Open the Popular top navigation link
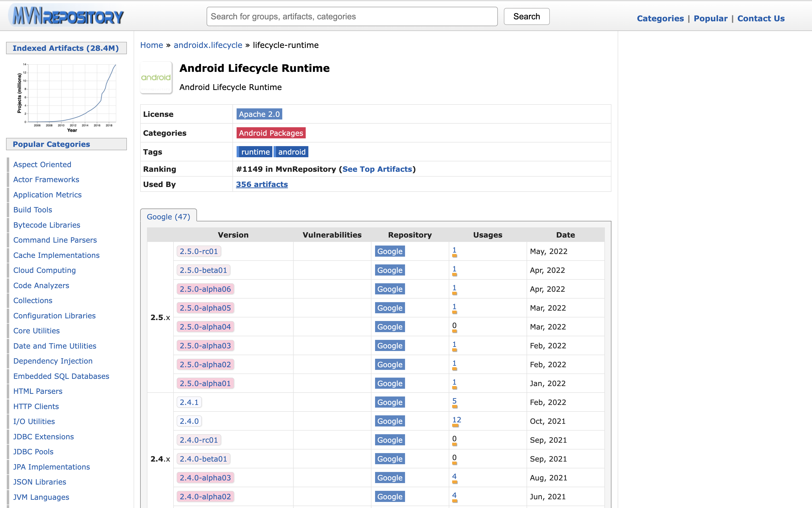The width and height of the screenshot is (812, 508). click(x=710, y=18)
